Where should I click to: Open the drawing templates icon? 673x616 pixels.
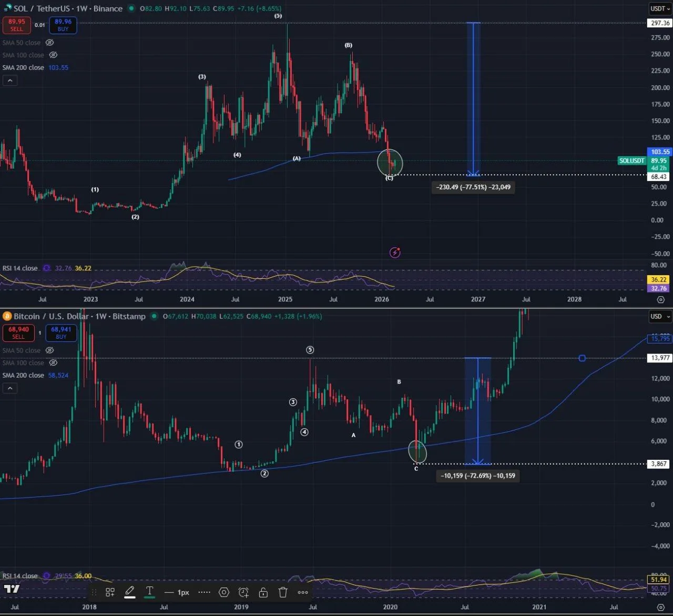click(110, 592)
